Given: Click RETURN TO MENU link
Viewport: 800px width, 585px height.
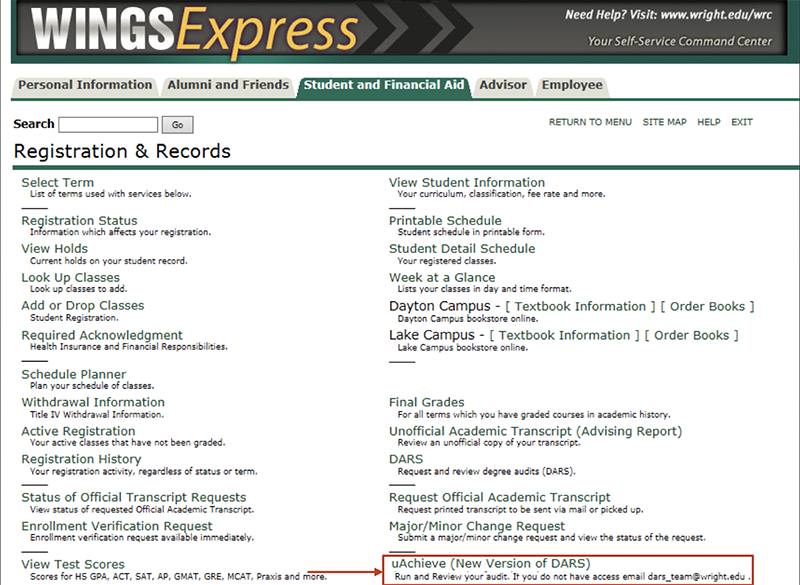Looking at the screenshot, I should [590, 122].
